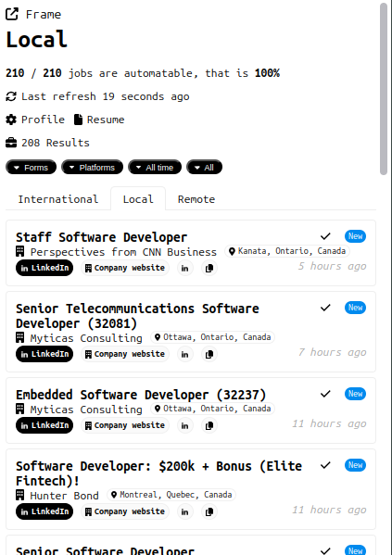The height and width of the screenshot is (555, 392).
Task: Toggle checkmark on Embedded Software Developer card
Action: click(x=325, y=394)
